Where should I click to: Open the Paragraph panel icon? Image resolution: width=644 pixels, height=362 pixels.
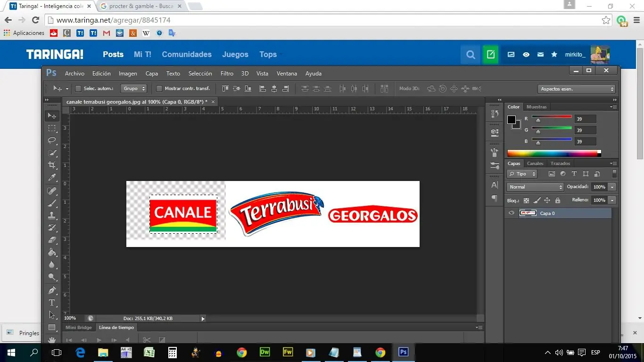pos(495,198)
